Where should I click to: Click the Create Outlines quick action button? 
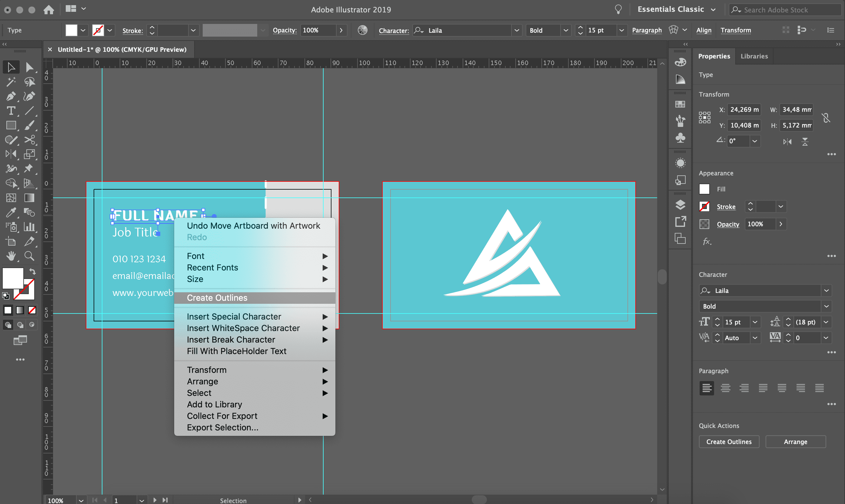pos(729,442)
